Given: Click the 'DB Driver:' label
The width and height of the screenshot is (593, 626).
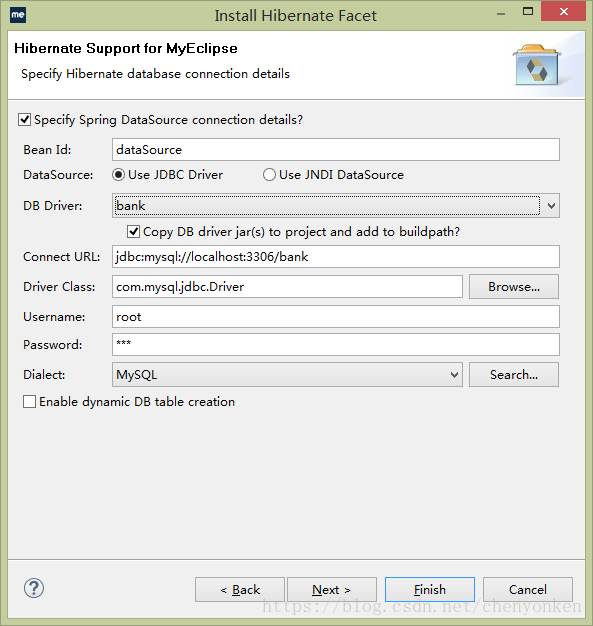Looking at the screenshot, I should coord(53,206).
